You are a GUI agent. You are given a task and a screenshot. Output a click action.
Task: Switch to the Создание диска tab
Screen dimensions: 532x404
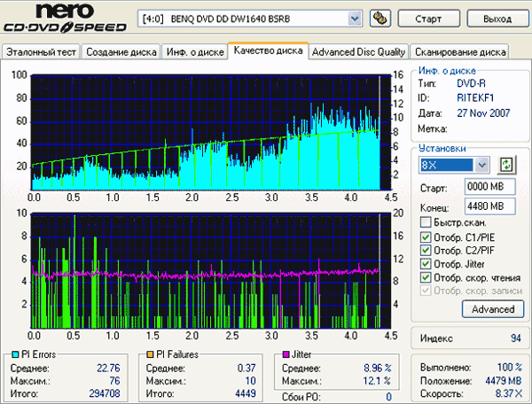coord(121,52)
